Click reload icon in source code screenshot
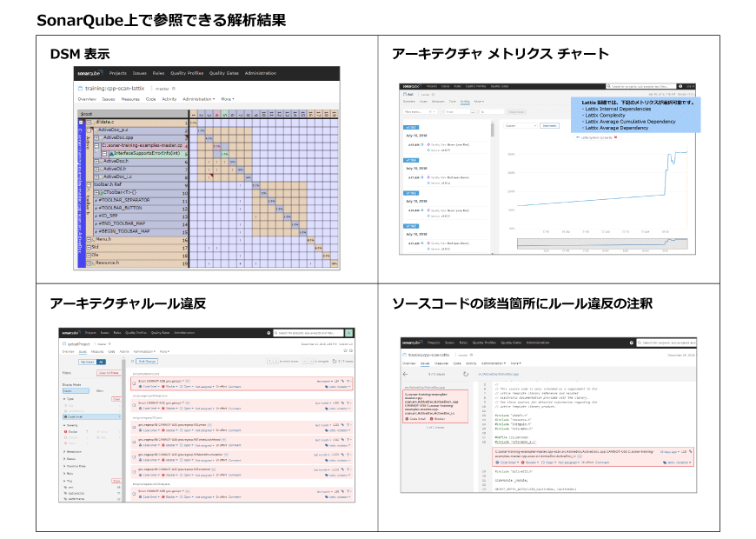Screen dimensions: 756x539 click(x=465, y=374)
